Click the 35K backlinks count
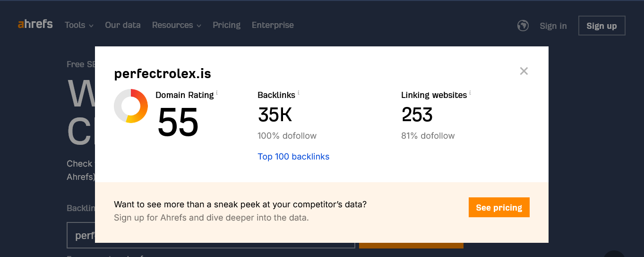Image resolution: width=644 pixels, height=257 pixels. pos(275,115)
